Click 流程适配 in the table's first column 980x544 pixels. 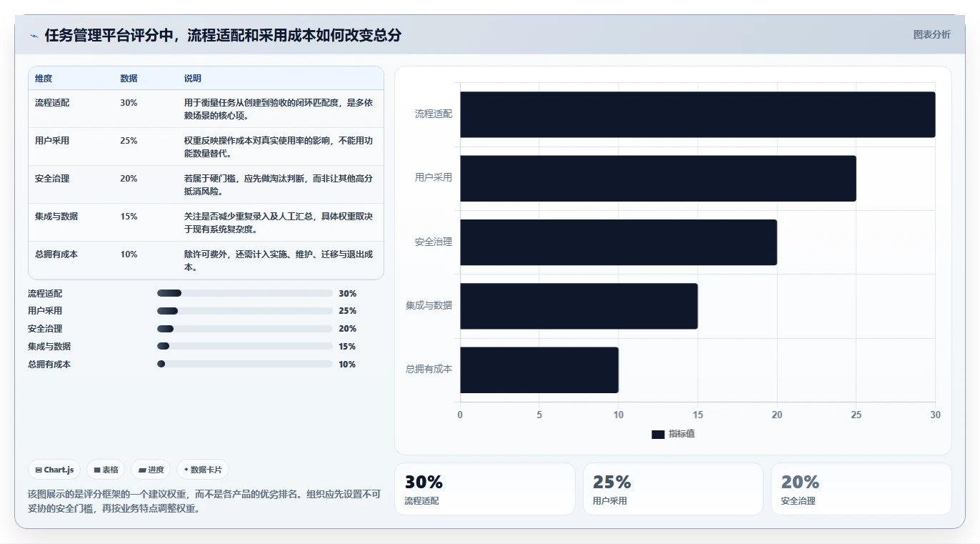[x=52, y=103]
